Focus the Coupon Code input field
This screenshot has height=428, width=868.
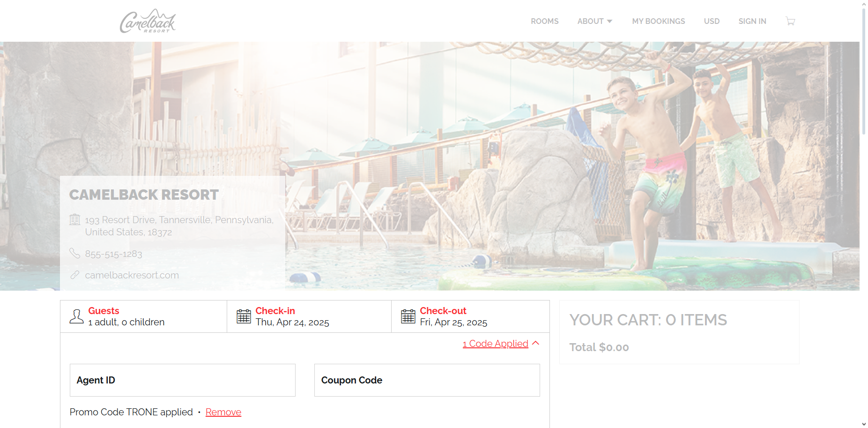point(427,380)
